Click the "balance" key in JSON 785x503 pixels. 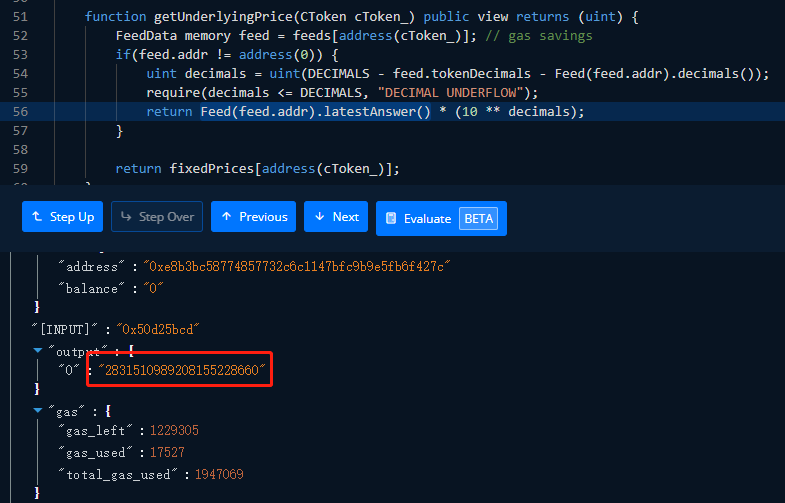tap(92, 288)
